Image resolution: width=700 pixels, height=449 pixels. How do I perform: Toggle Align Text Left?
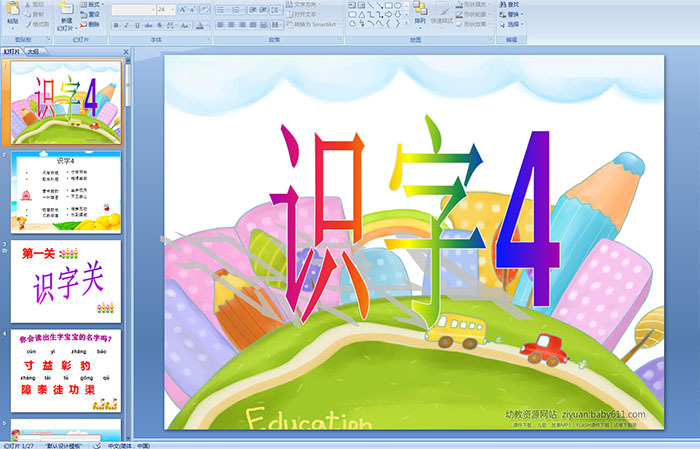click(x=221, y=25)
